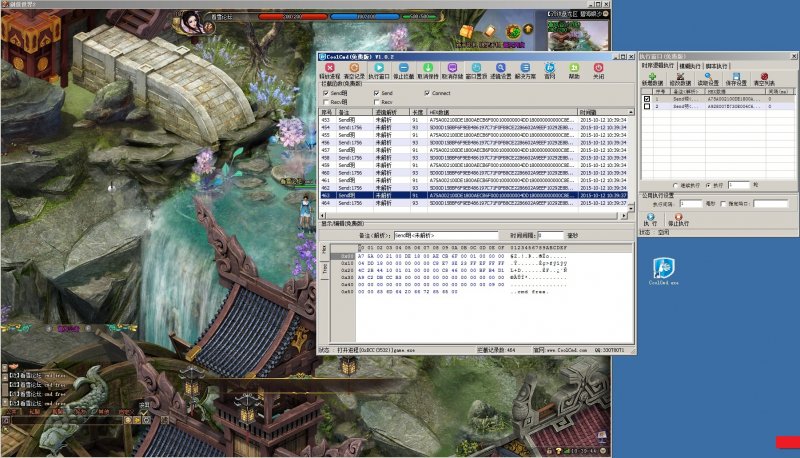
Task: Click the 释放进程 release process toolbar icon
Action: [330, 68]
